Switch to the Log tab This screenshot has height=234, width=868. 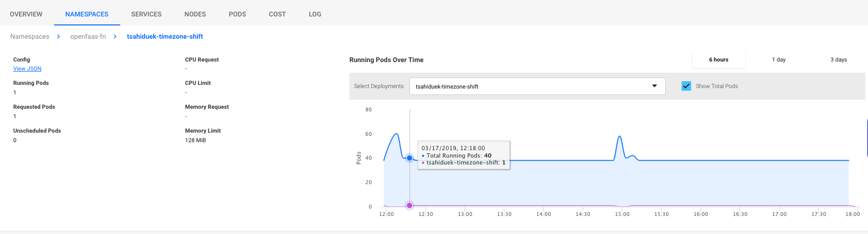(315, 14)
